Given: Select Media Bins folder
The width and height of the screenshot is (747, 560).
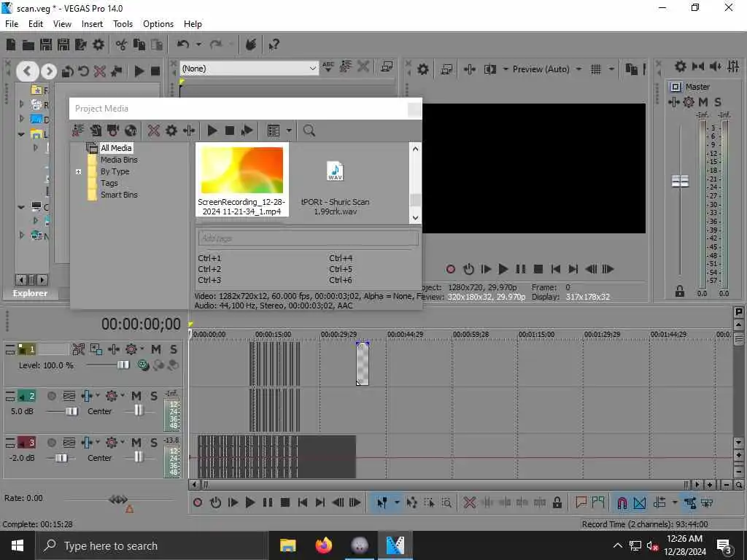Looking at the screenshot, I should [x=119, y=160].
